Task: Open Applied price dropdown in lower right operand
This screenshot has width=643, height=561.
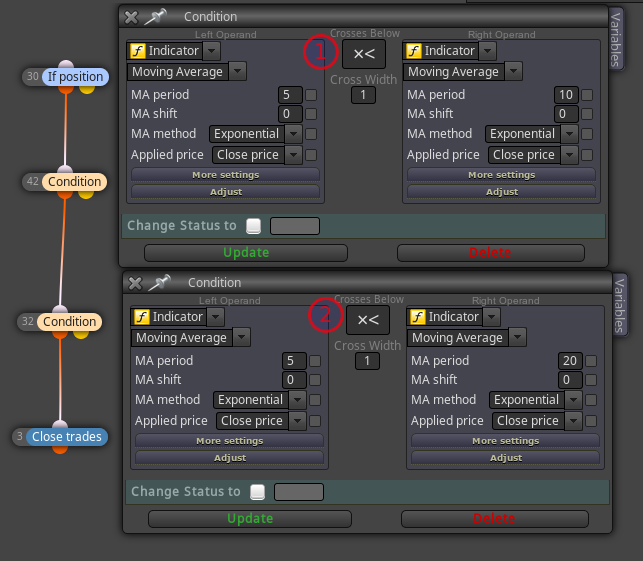Action: tap(574, 421)
